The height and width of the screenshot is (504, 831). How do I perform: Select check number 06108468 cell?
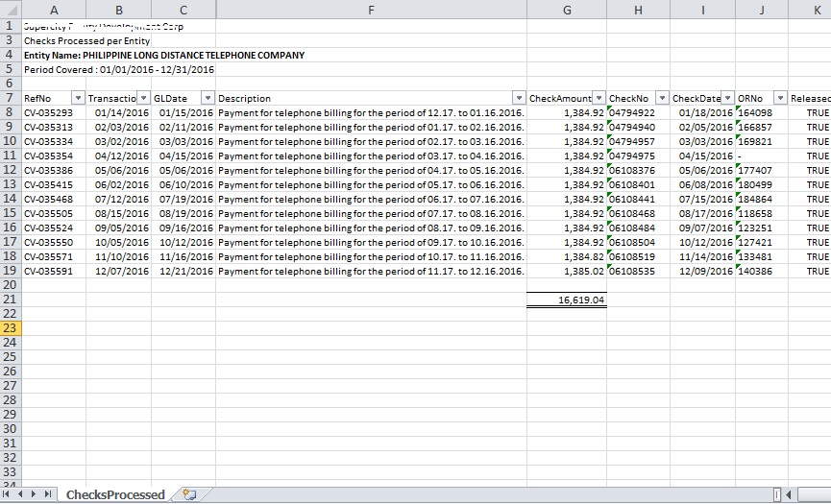pos(638,213)
